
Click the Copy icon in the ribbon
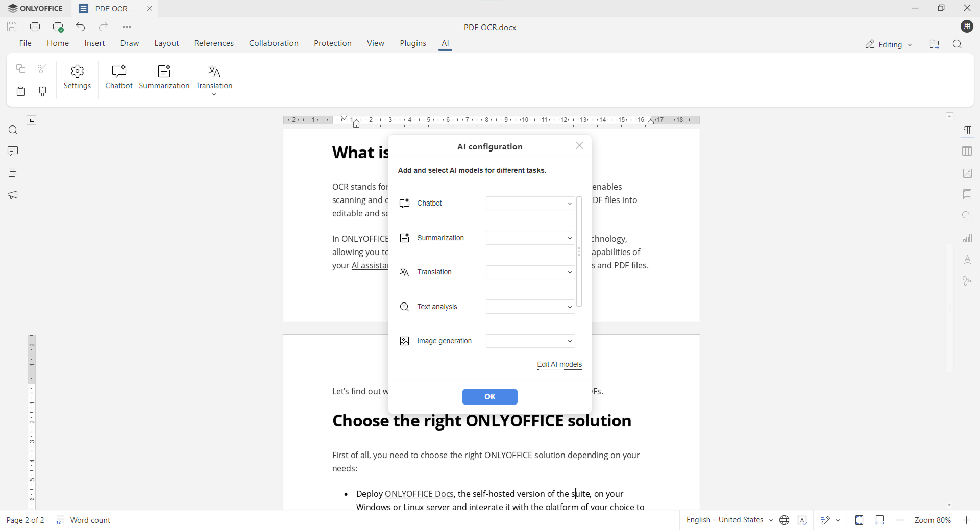tap(20, 68)
